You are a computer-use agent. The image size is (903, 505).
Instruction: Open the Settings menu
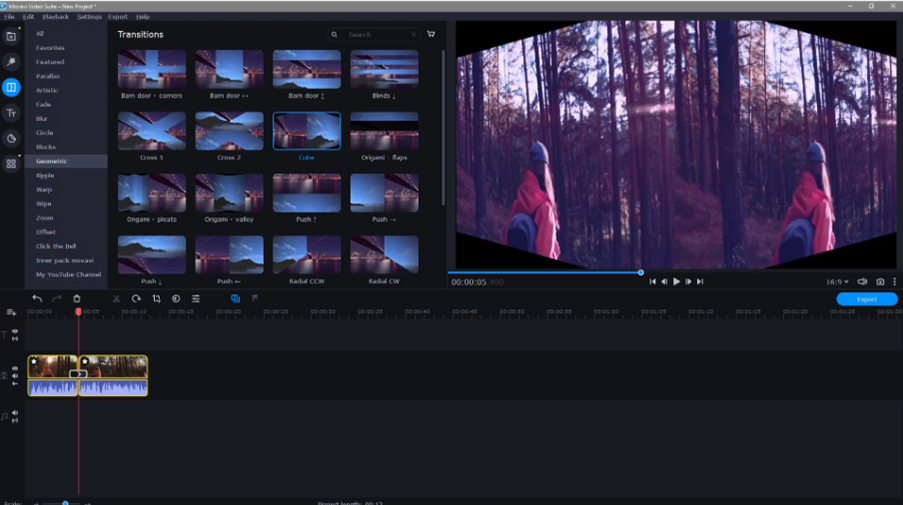89,17
